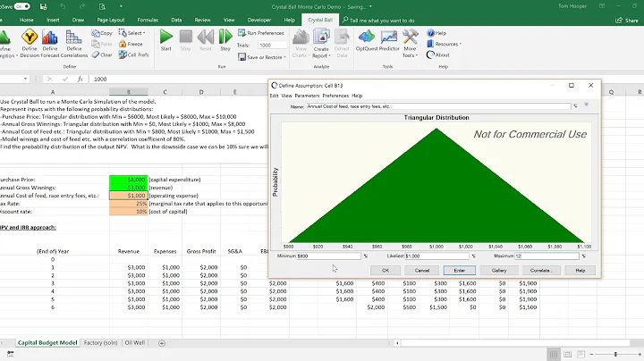Select Tax Rate cell 25%

click(129, 204)
